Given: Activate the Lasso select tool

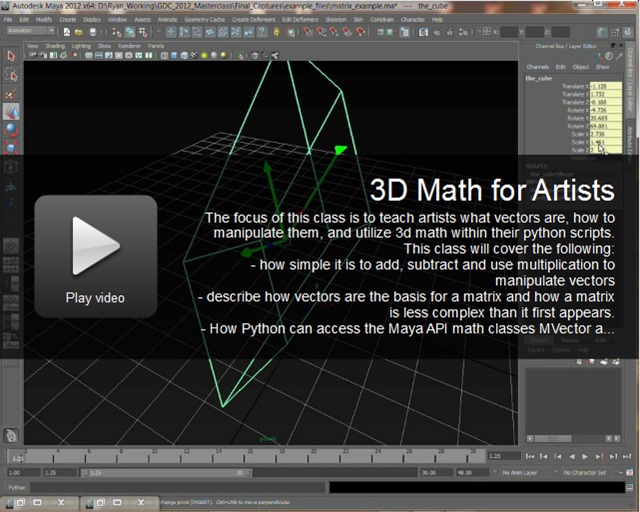Looking at the screenshot, I should (x=11, y=74).
